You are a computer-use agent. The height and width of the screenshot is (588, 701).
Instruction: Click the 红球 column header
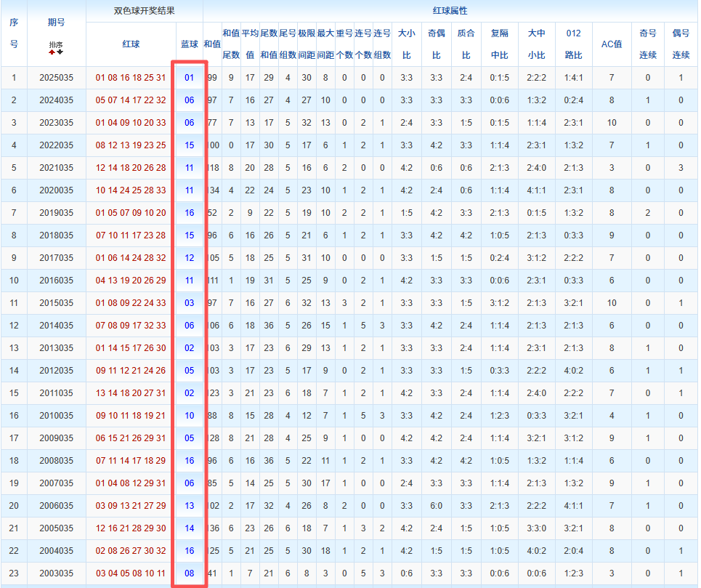click(x=131, y=44)
